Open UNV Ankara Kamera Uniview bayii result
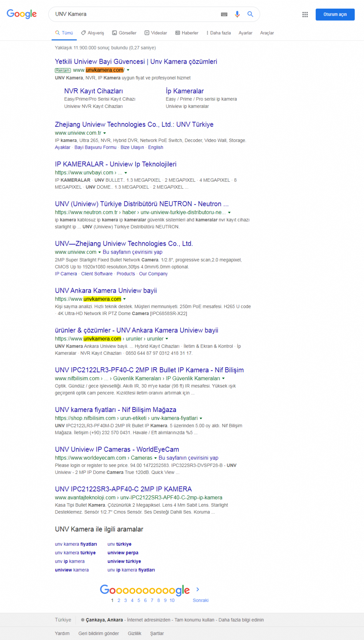364x640 pixels. pyautogui.click(x=106, y=290)
